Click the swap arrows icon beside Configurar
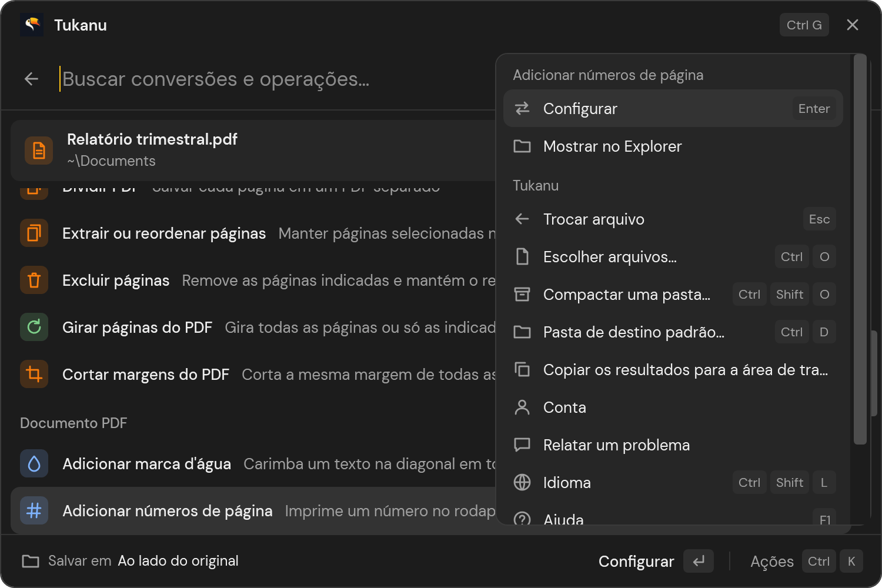The image size is (882, 588). (522, 108)
